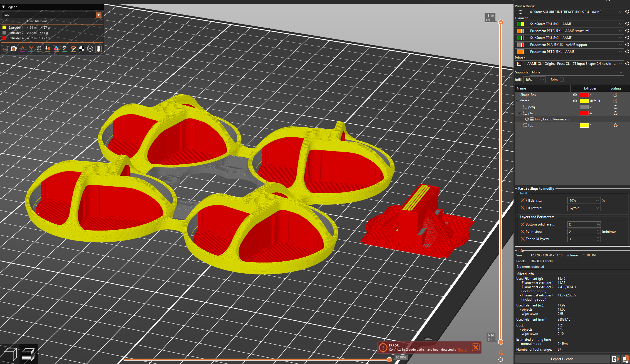Toggle center of gravity icon in legend
Screen dimensions: 630x364
click(x=81, y=49)
